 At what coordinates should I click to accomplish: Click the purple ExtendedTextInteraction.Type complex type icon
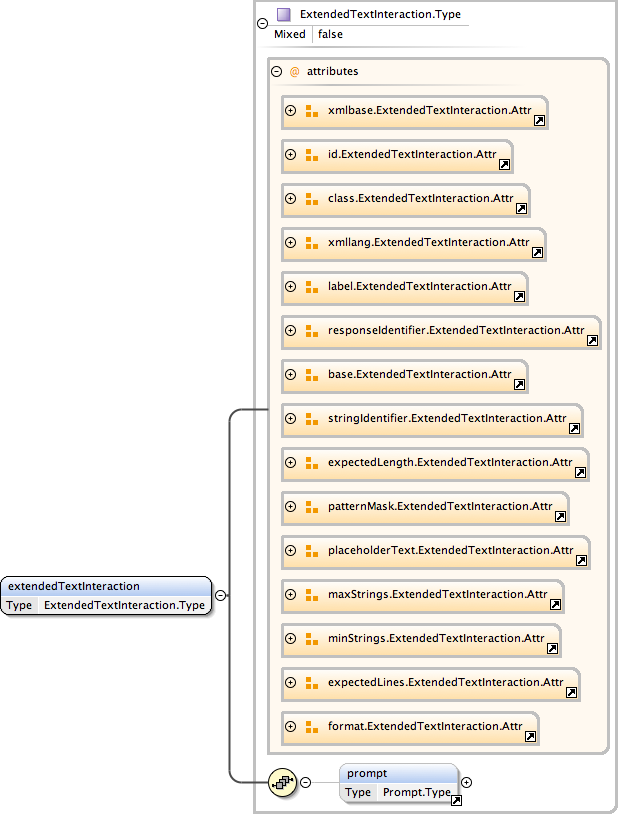[283, 15]
